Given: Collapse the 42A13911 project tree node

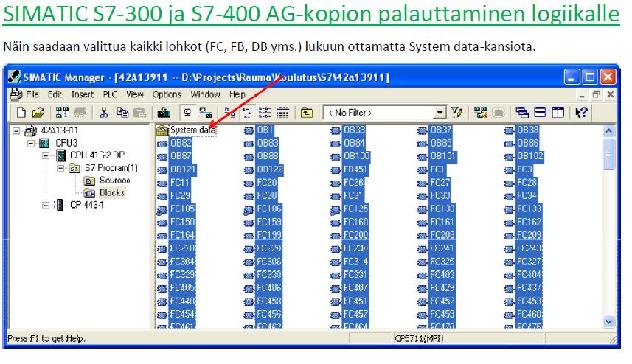Looking at the screenshot, I should coord(16,131).
